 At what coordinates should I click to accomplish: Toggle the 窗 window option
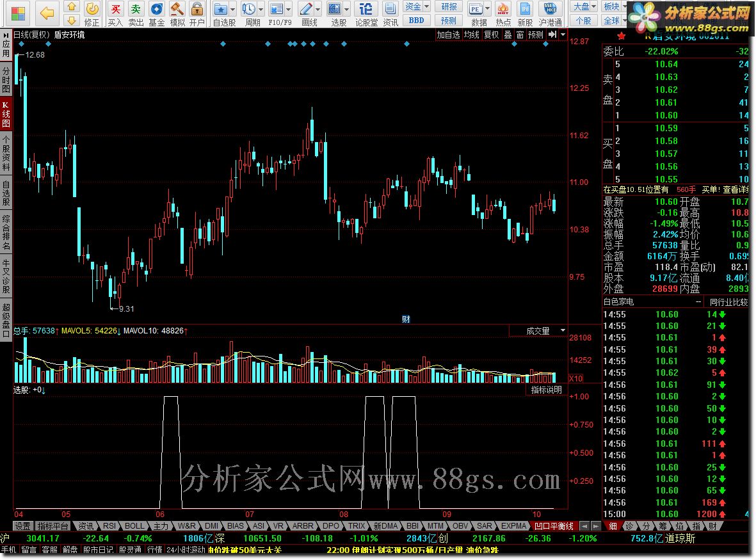pyautogui.click(x=520, y=35)
